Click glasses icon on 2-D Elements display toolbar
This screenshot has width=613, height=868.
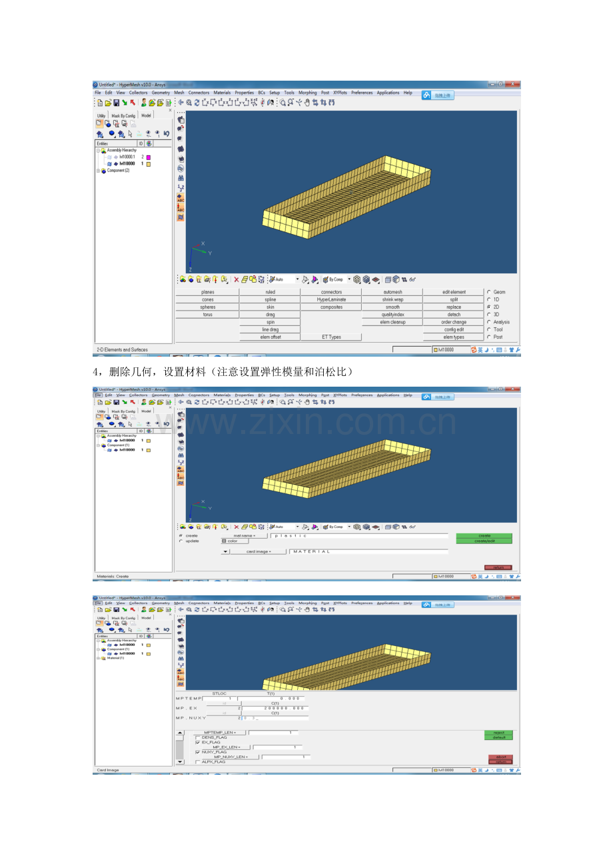tap(413, 280)
